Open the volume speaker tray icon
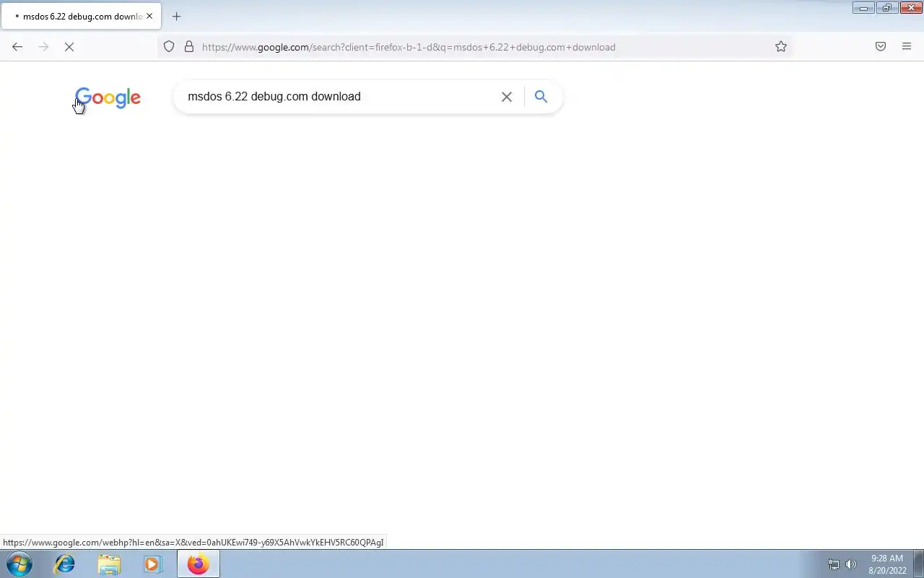This screenshot has width=924, height=578. (851, 565)
